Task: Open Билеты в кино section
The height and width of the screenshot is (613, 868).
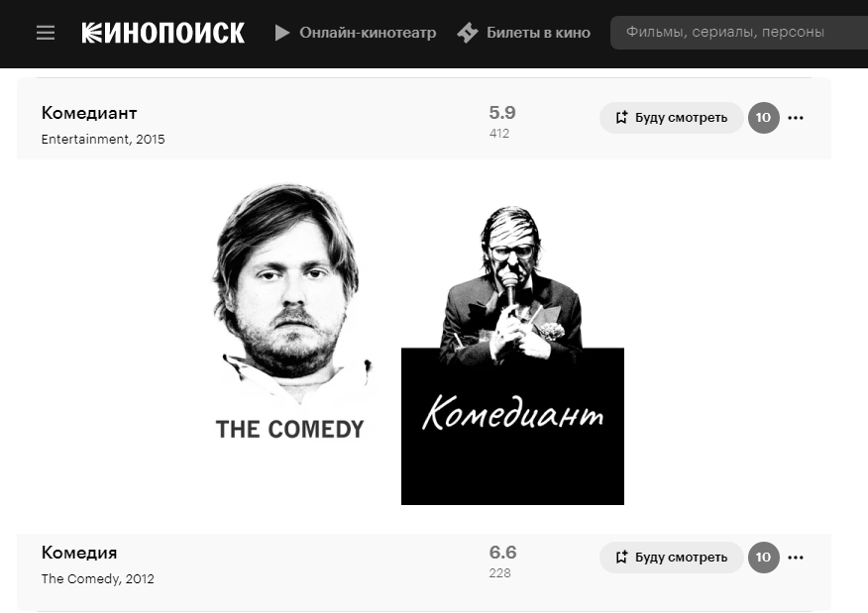Action: click(538, 33)
